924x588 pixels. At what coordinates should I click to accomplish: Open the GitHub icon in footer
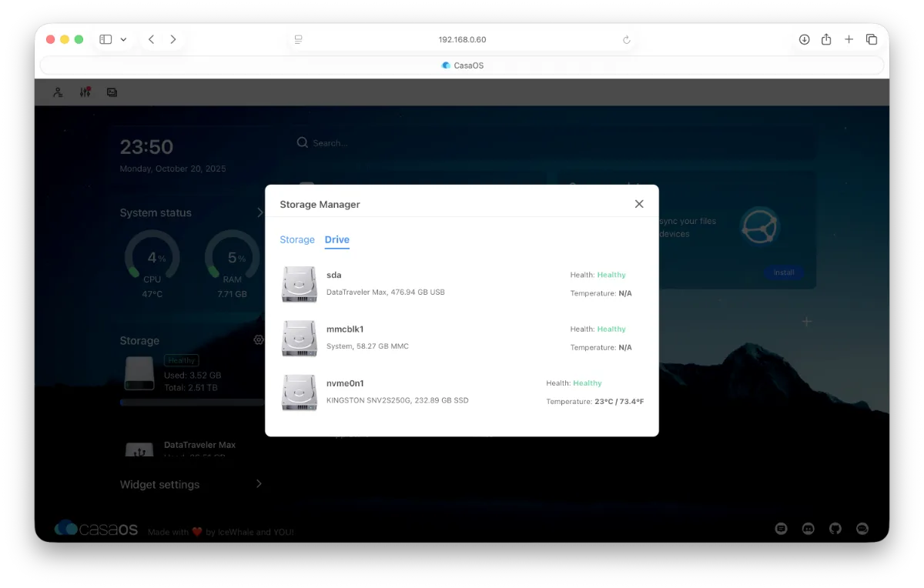pos(835,529)
